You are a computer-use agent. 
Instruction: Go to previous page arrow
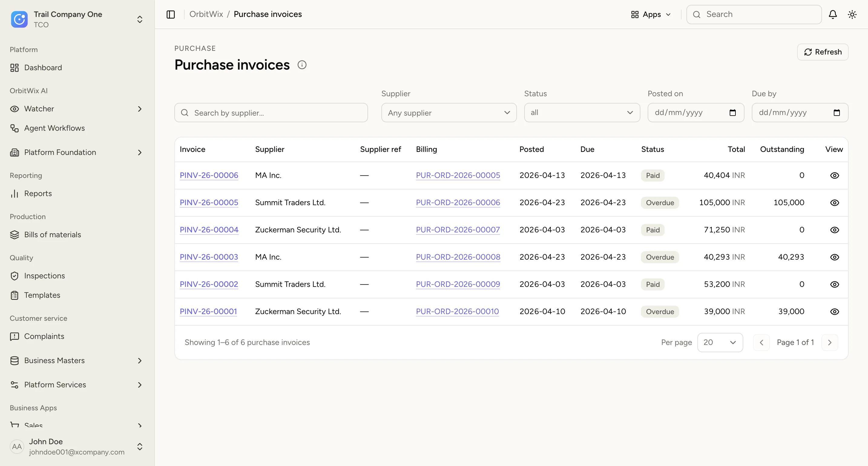761,342
